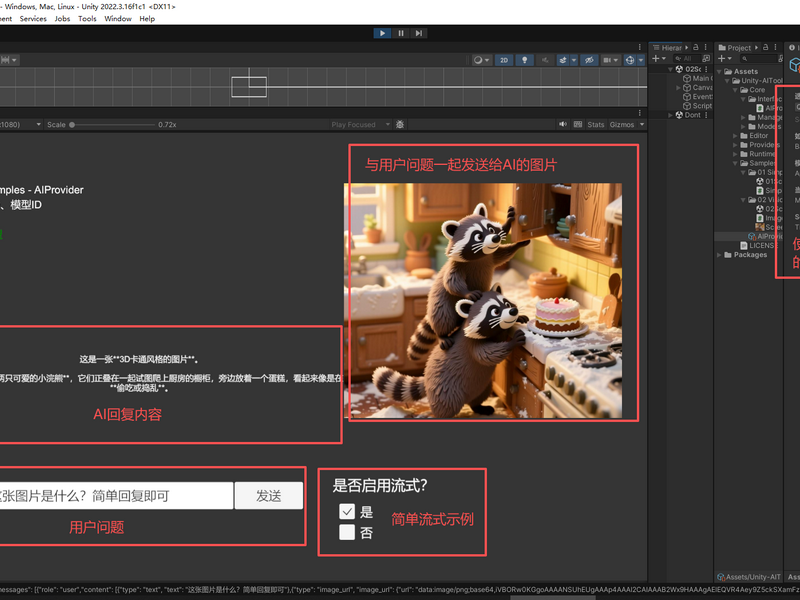Image resolution: width=800 pixels, height=600 pixels.
Task: Toggle the Stats overlay in Game view
Action: 595,124
